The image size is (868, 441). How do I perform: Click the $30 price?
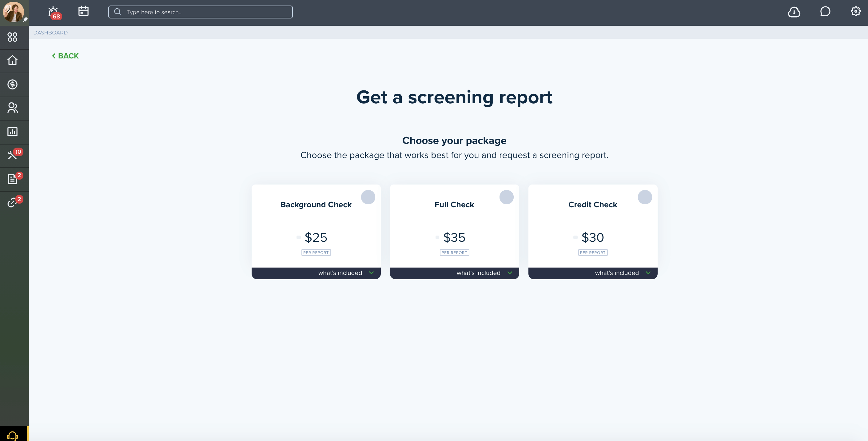593,237
